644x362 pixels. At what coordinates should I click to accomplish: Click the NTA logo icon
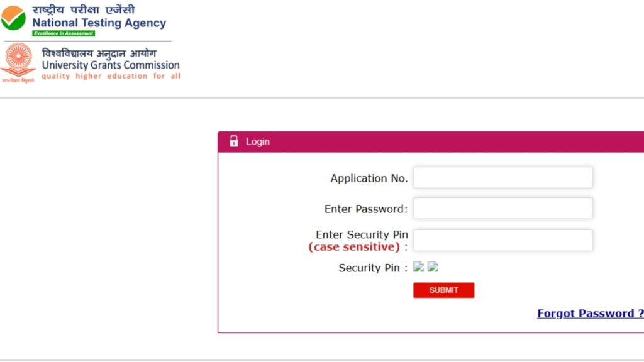(x=13, y=18)
